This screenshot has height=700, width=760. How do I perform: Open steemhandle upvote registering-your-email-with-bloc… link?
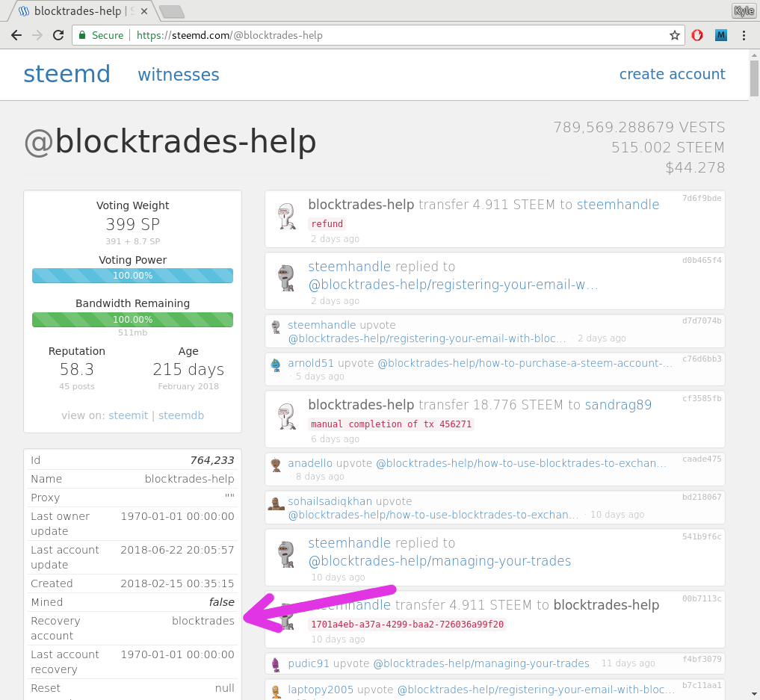click(427, 338)
